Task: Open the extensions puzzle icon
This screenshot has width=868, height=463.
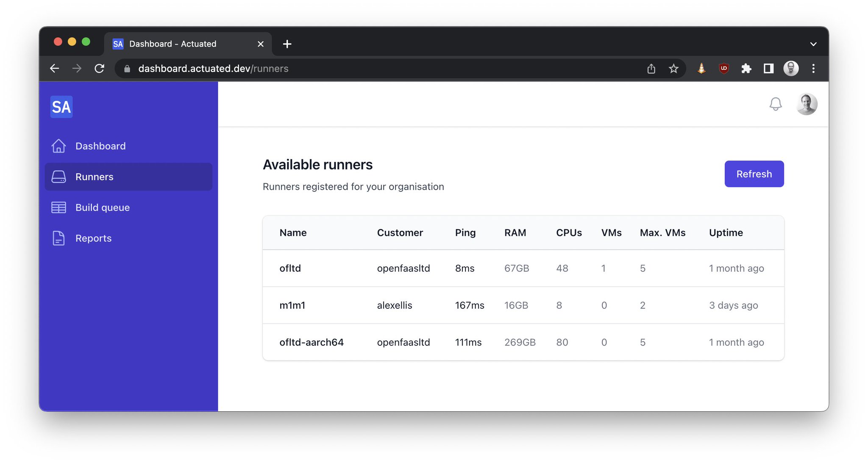Action: [746, 68]
